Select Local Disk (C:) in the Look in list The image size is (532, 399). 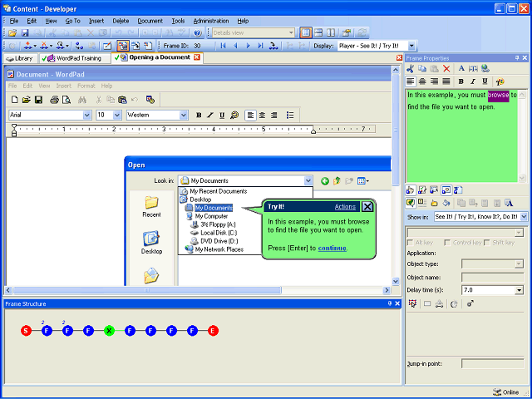(x=219, y=233)
